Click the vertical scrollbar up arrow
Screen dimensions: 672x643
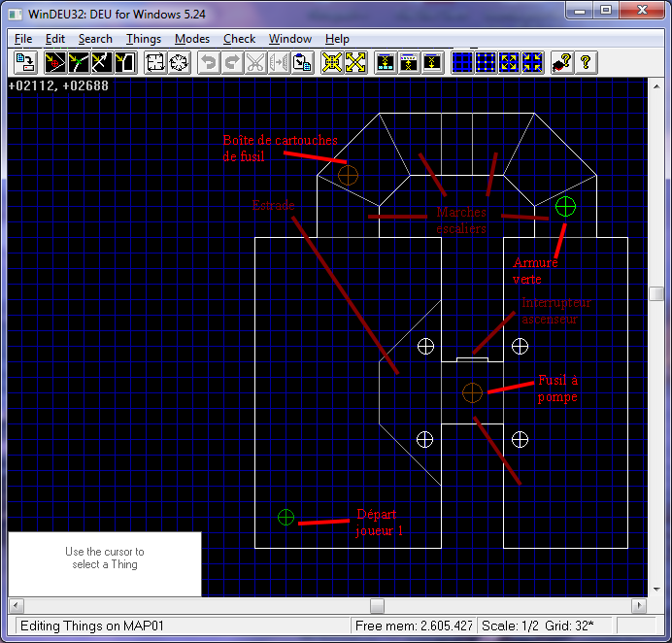656,86
